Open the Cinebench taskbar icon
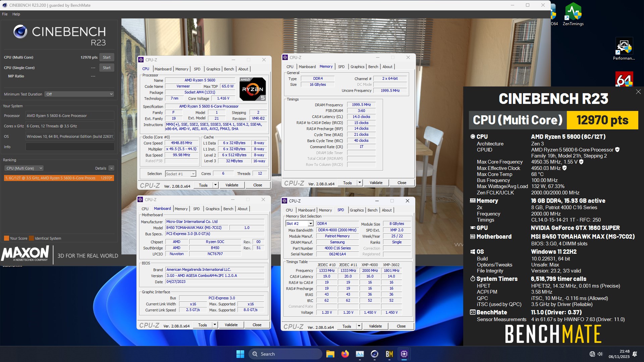 click(374, 354)
